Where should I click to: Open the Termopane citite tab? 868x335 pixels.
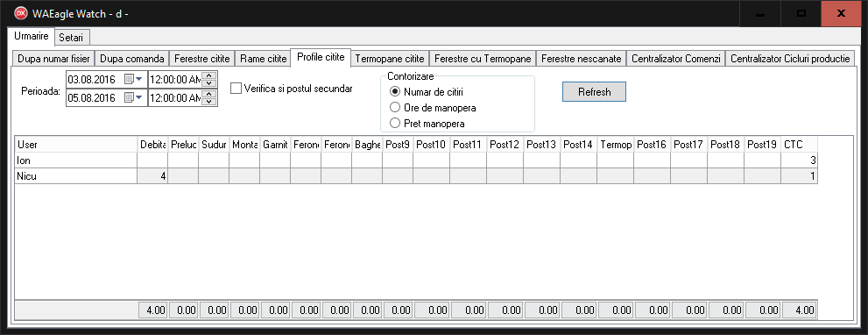click(x=391, y=58)
